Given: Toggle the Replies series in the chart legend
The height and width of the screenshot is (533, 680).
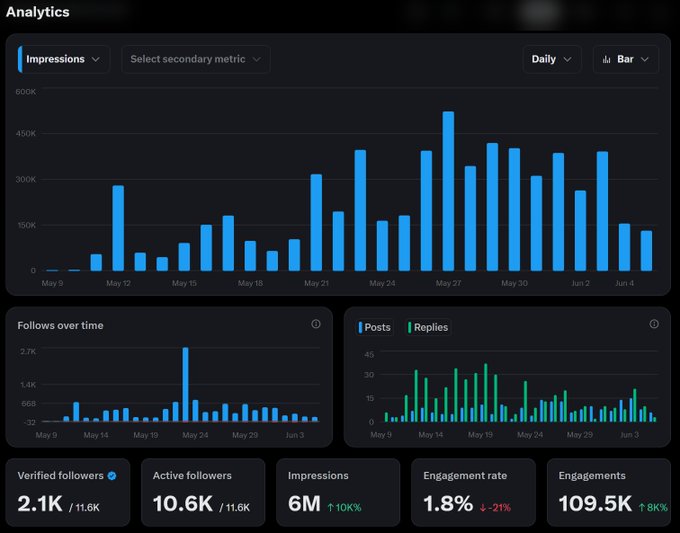Looking at the screenshot, I should [428, 327].
